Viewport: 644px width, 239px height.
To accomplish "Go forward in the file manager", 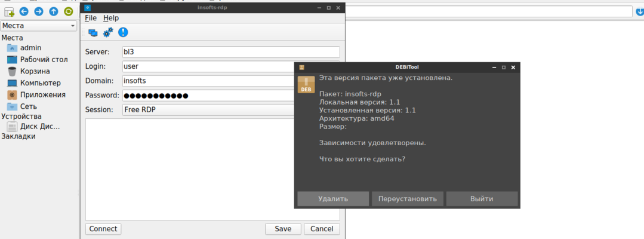I will click(39, 12).
